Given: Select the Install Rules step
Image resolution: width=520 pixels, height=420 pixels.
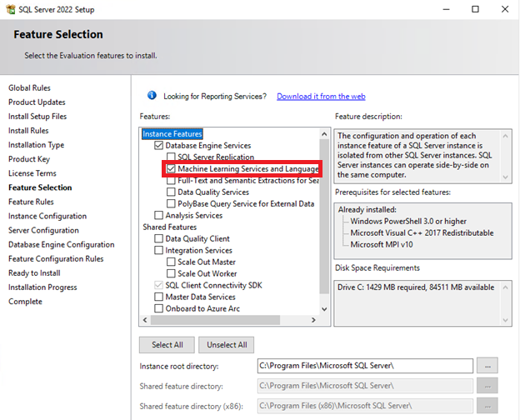Looking at the screenshot, I should click(28, 131).
